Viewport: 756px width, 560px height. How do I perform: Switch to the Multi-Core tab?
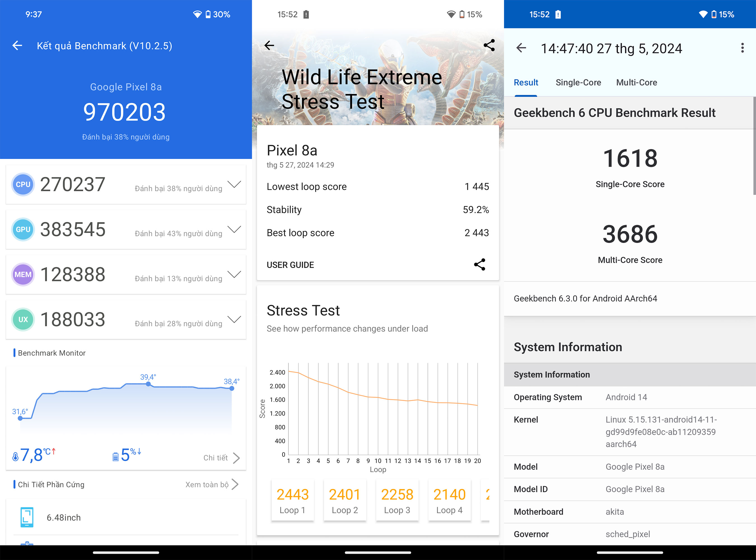coord(637,82)
